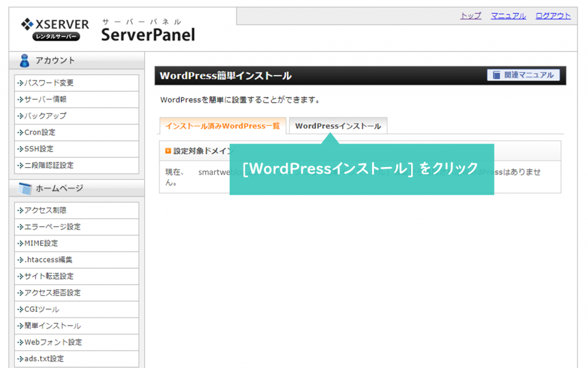Open Webフォント設定 menu item

[76, 342]
